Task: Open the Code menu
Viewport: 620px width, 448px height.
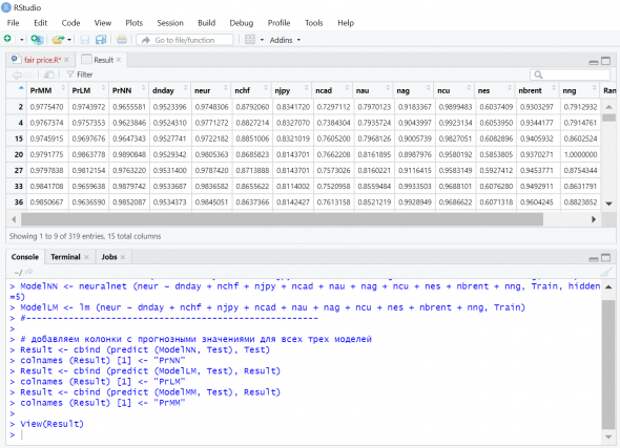Action: (71, 23)
